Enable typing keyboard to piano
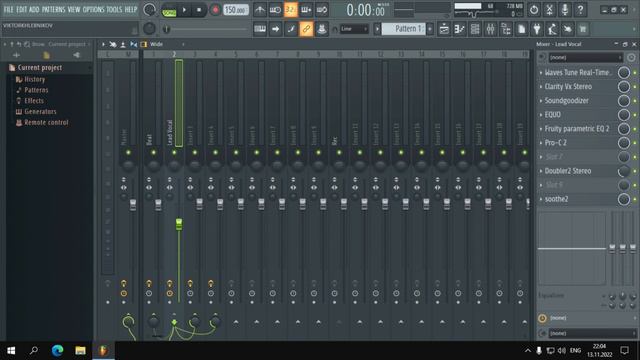The image size is (640, 360). [x=260, y=29]
